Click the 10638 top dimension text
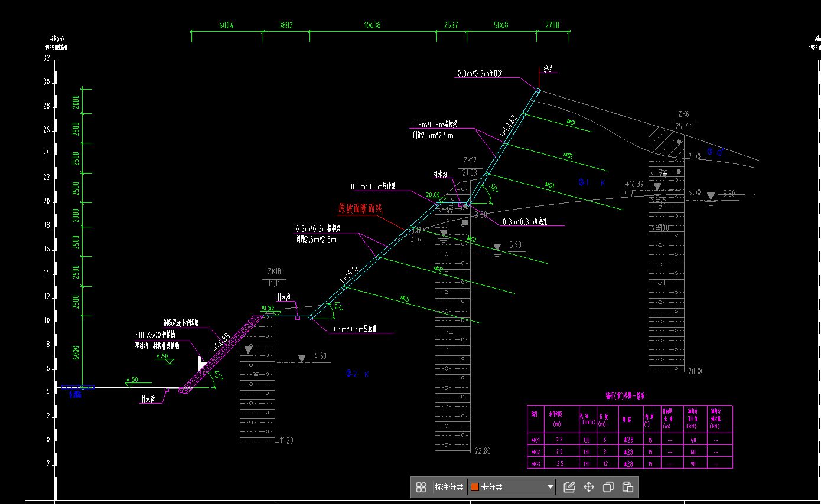This screenshot has height=504, width=821. (372, 25)
